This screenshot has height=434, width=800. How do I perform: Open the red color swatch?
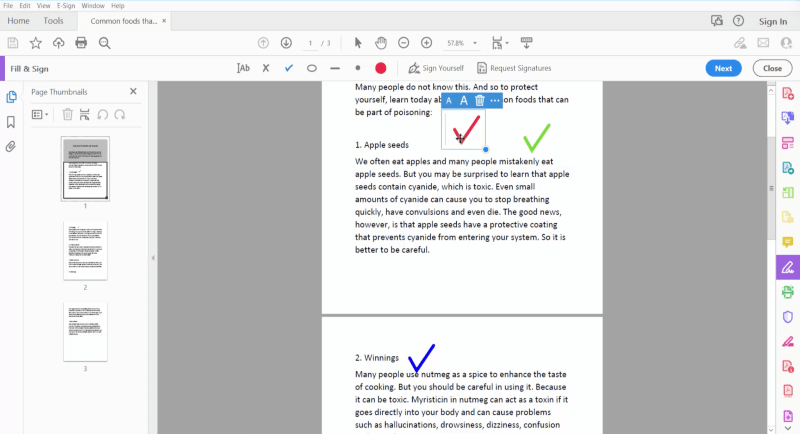tap(381, 68)
